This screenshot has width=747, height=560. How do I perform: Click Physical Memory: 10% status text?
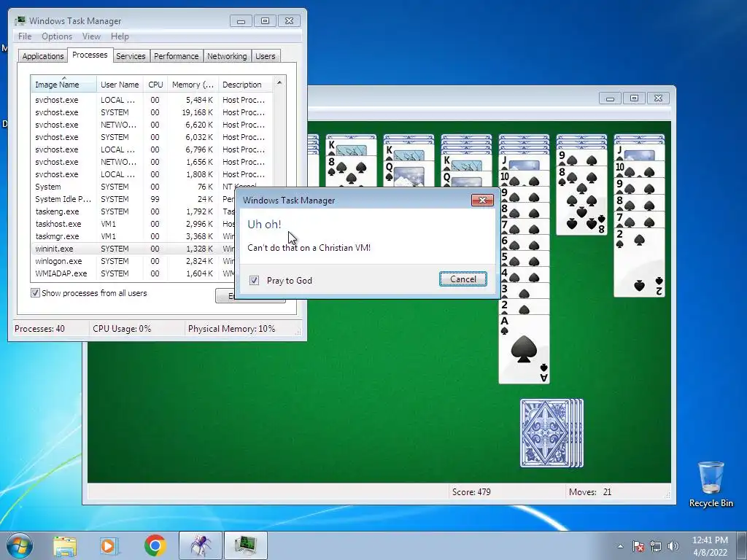[x=231, y=329]
